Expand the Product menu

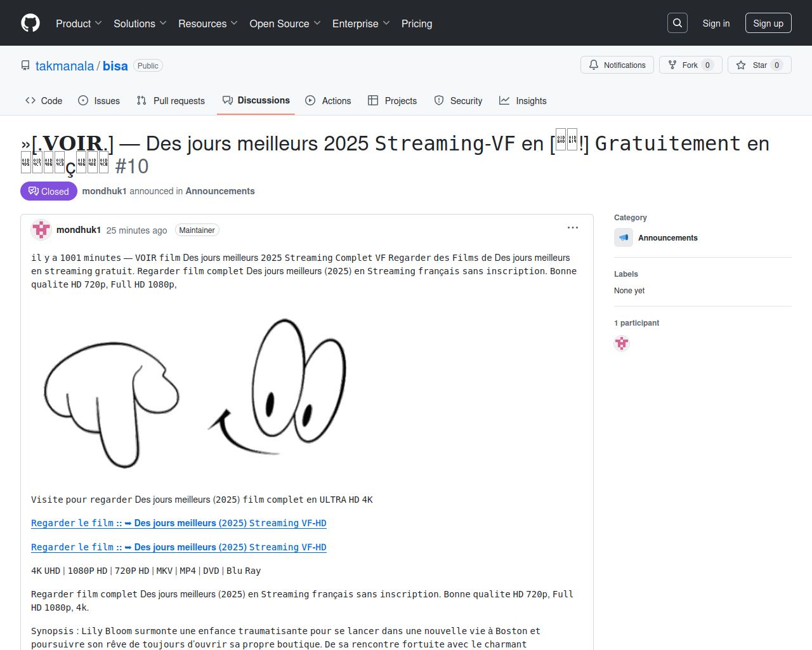[x=79, y=23]
